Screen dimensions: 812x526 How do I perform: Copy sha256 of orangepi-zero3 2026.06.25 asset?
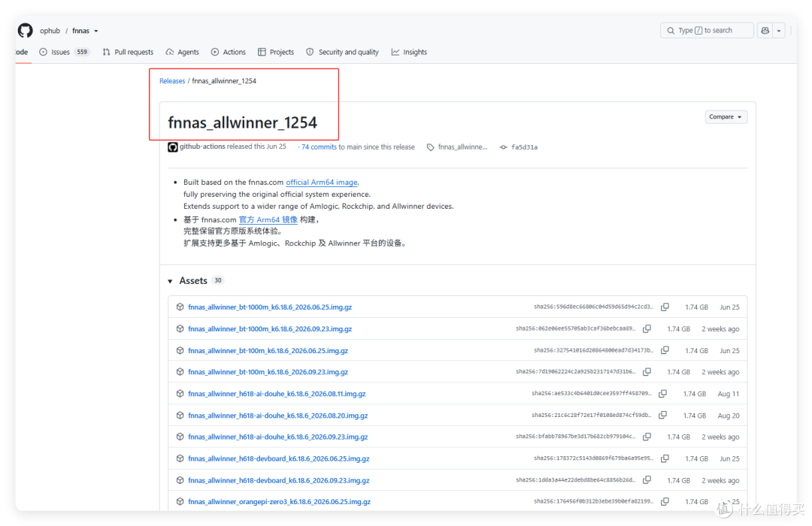pyautogui.click(x=665, y=502)
